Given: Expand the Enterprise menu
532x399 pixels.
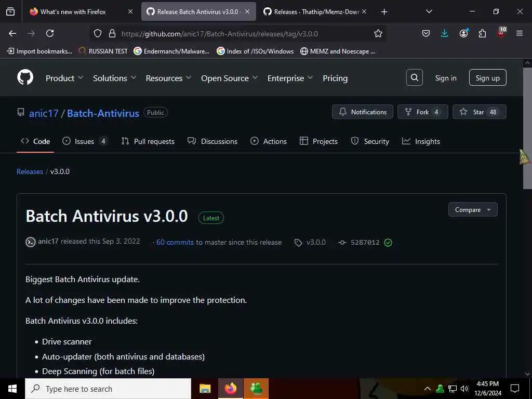Looking at the screenshot, I should click(290, 78).
